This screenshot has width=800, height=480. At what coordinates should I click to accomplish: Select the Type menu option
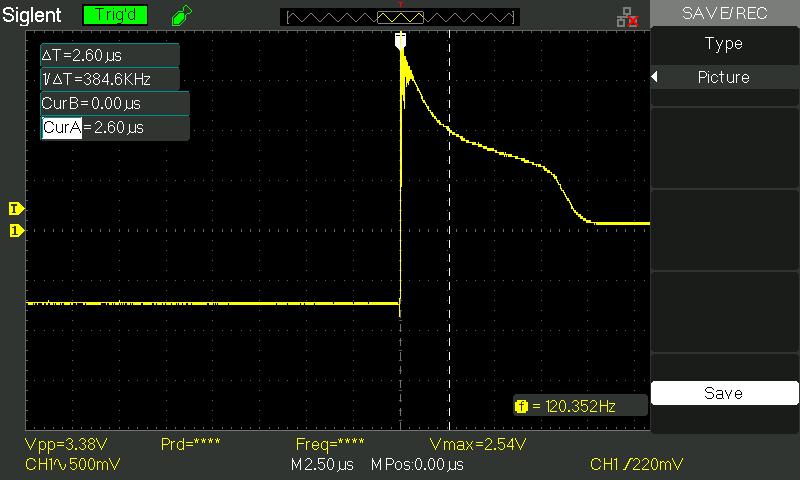click(x=724, y=44)
